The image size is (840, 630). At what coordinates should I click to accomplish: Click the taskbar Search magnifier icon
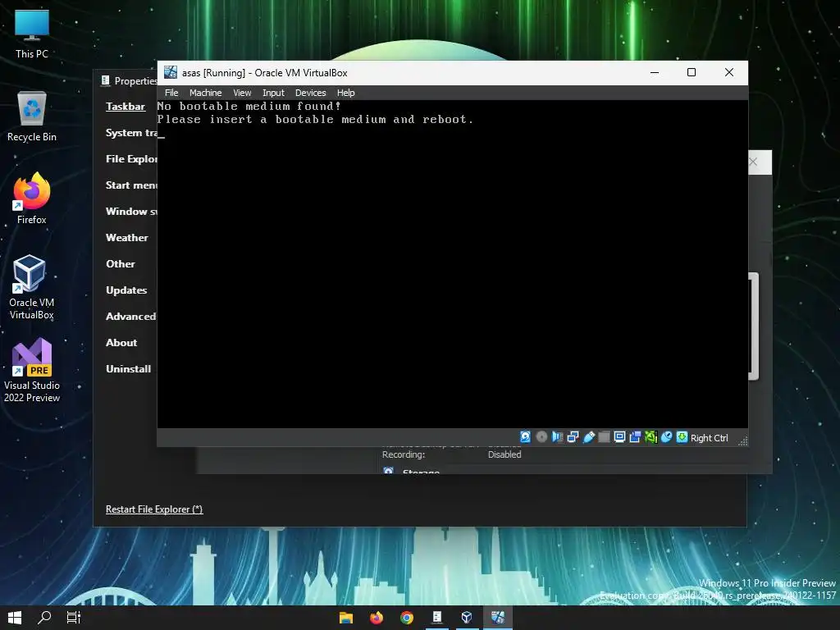[x=44, y=618]
